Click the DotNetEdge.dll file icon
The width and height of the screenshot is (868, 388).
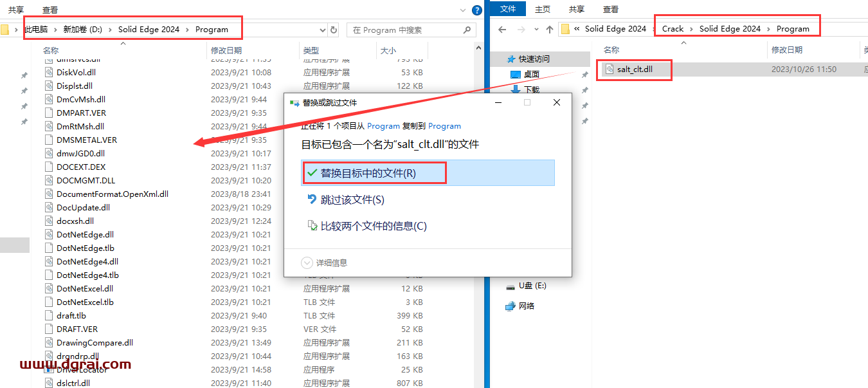[x=50, y=234]
